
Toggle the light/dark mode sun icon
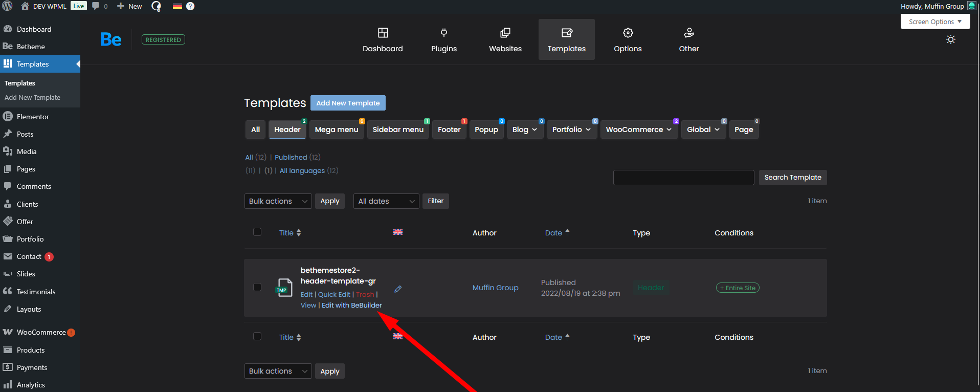point(950,39)
